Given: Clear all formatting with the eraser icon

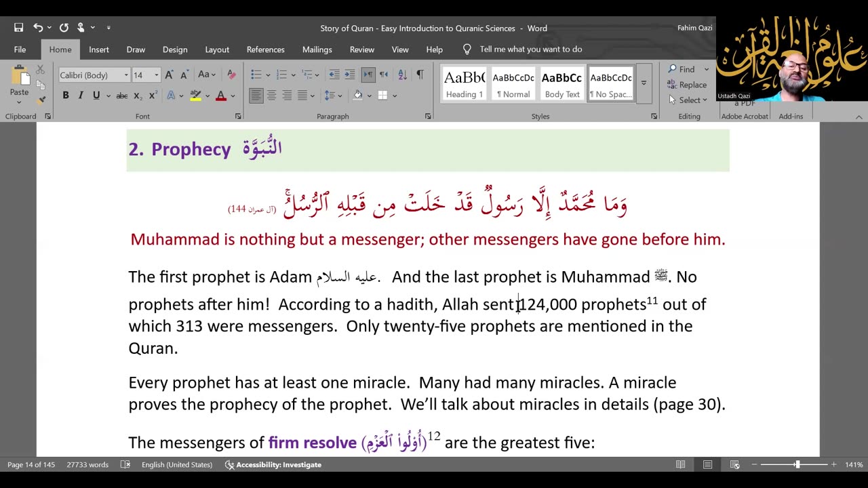Looking at the screenshot, I should 231,75.
